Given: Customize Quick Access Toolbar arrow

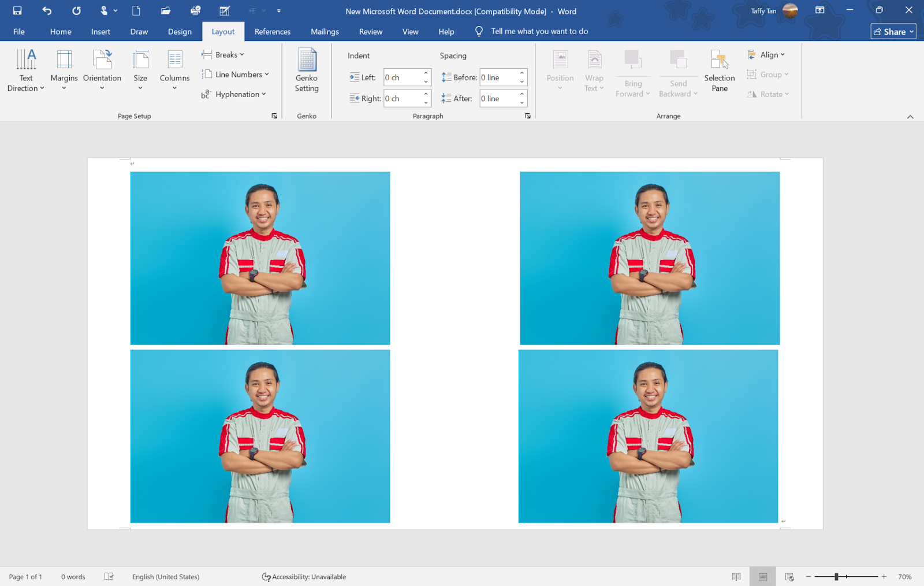Looking at the screenshot, I should [279, 10].
